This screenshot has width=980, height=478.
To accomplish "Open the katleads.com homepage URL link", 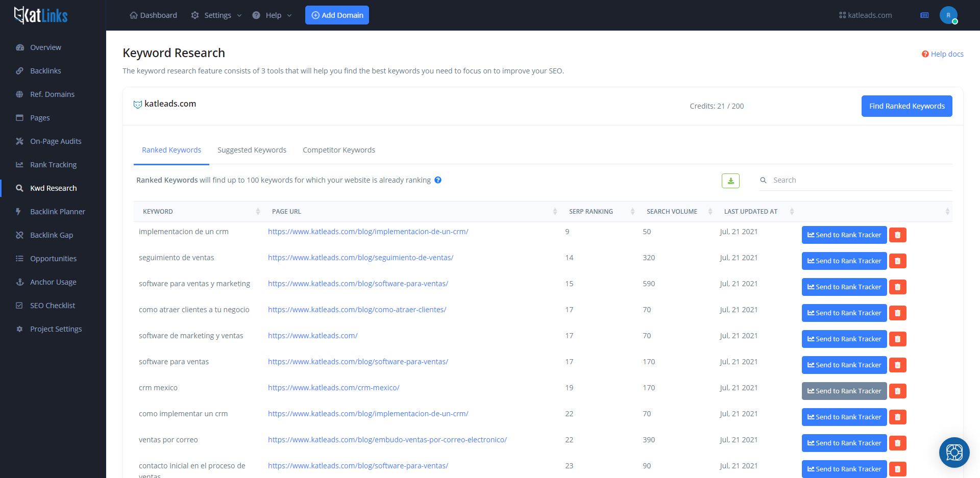I will tap(312, 336).
